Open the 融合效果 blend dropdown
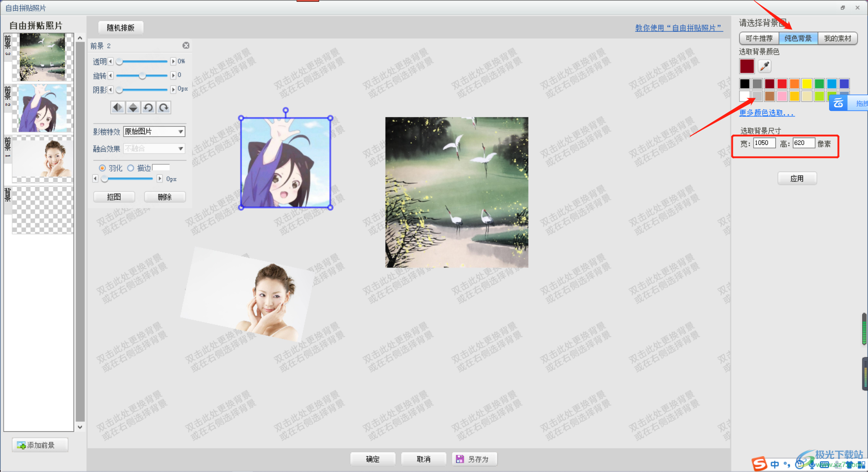The width and height of the screenshot is (868, 472). coord(154,148)
